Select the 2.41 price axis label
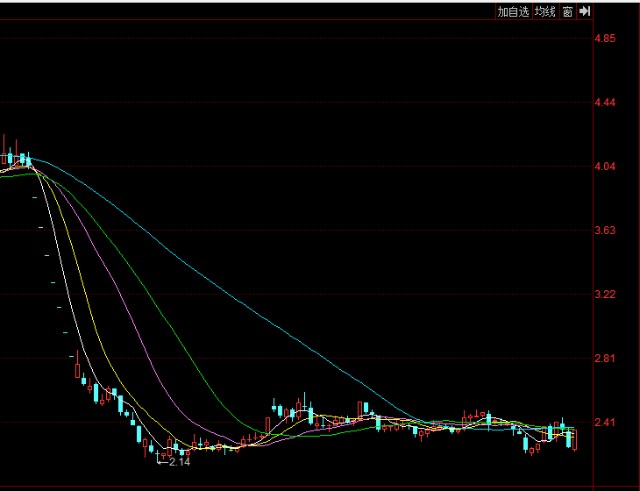The image size is (640, 491). pyautogui.click(x=605, y=422)
